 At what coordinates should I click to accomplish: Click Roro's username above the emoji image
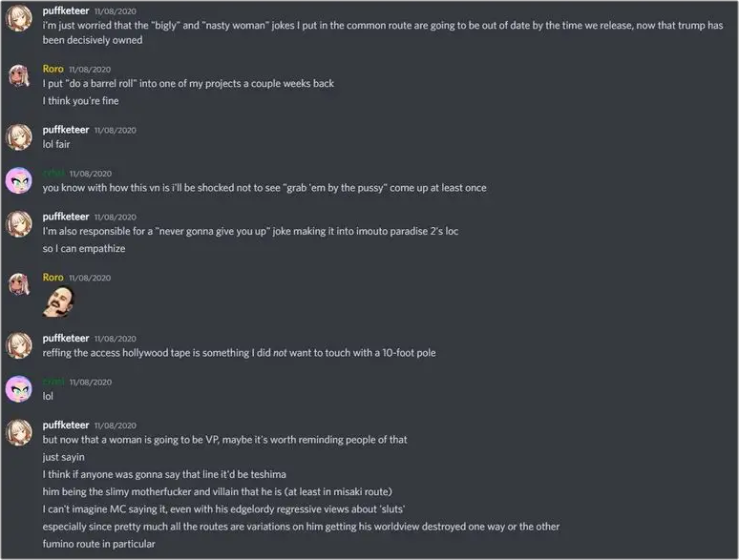[x=53, y=278]
